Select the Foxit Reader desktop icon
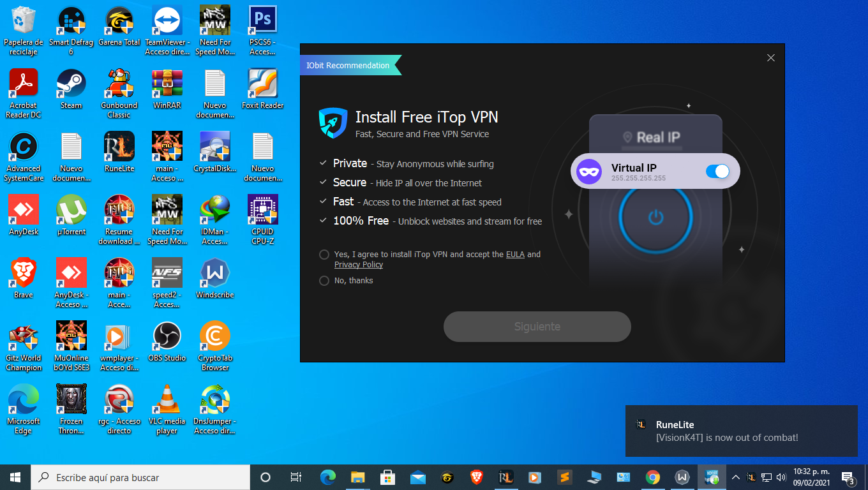 263,89
